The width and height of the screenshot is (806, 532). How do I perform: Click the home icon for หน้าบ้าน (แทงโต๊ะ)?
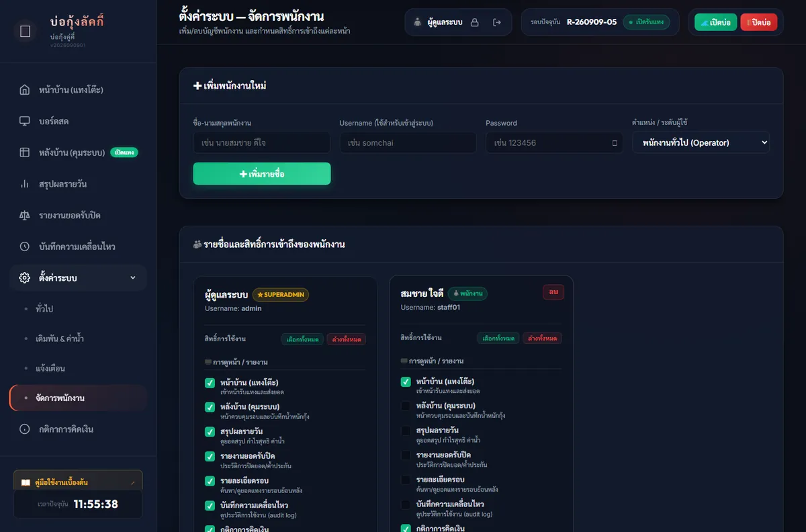[25, 90]
